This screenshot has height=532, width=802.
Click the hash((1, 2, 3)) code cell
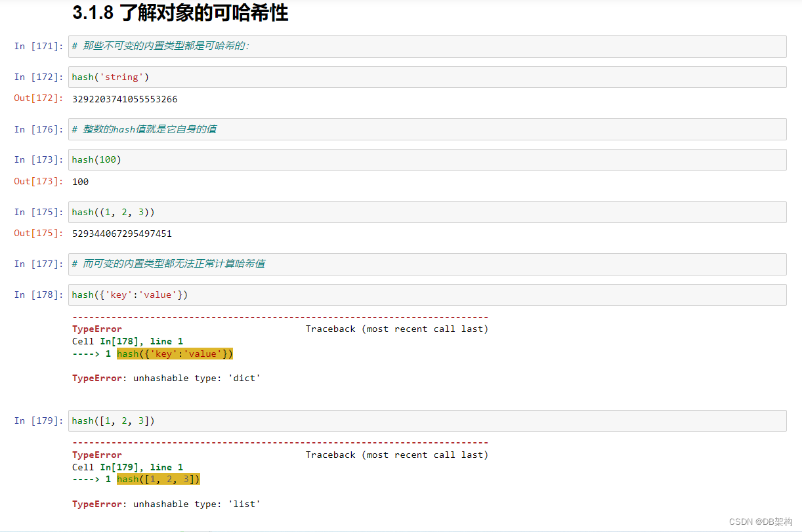pos(427,212)
